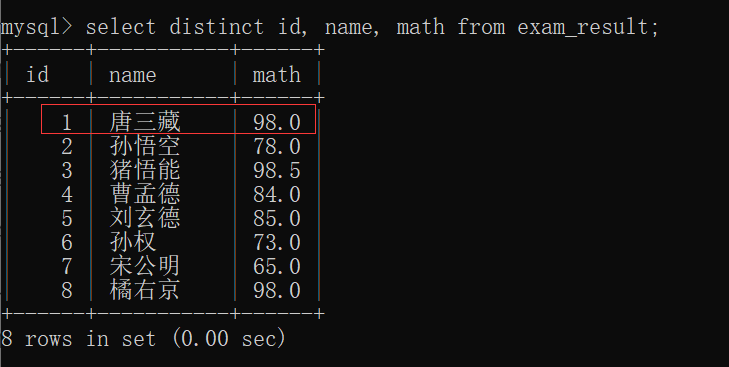Viewport: 729px width, 367px height.
Task: Click the math score 65.0 for 宋公明
Action: pyautogui.click(x=277, y=267)
